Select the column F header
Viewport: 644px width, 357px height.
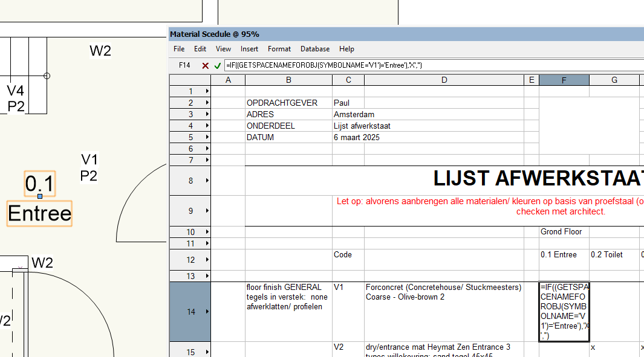click(564, 80)
